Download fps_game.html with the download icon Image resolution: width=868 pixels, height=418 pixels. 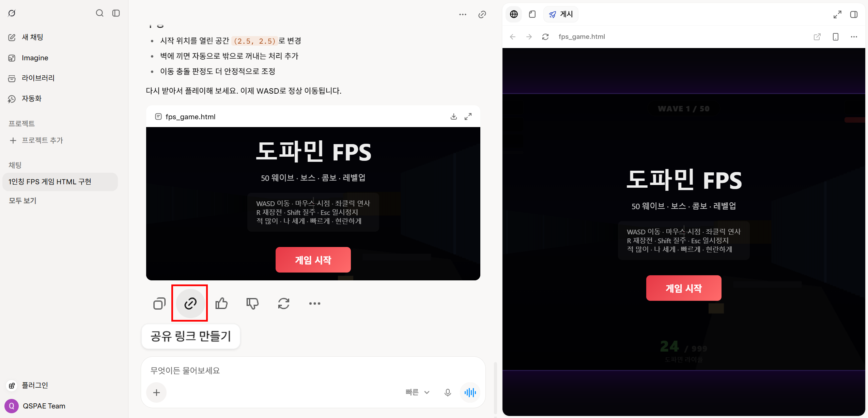pos(454,117)
